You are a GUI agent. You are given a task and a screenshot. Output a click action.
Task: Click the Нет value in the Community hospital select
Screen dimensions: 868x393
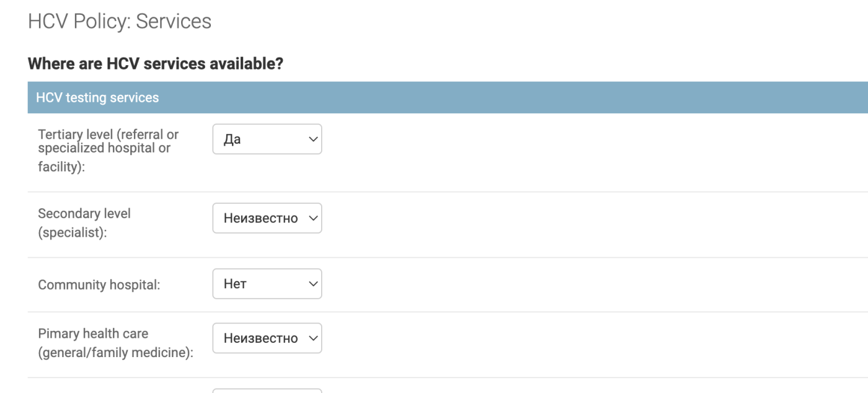pos(235,284)
